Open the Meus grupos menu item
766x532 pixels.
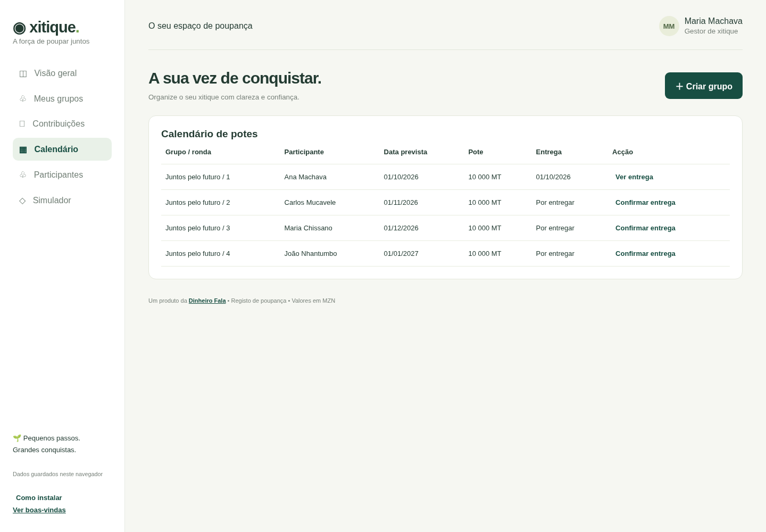tap(62, 99)
